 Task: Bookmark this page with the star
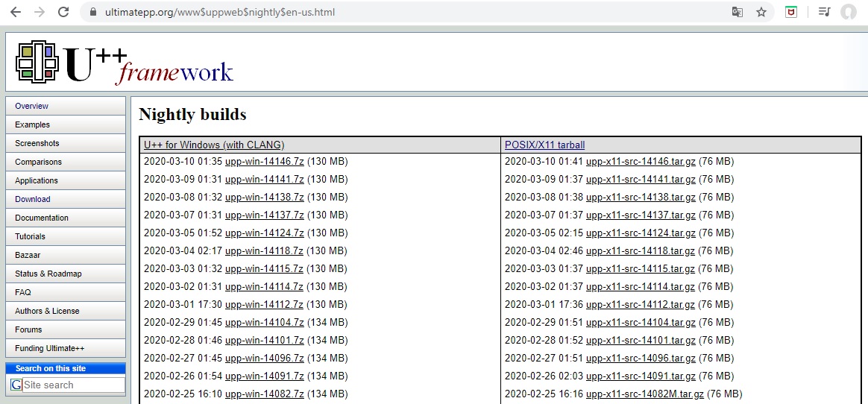[761, 12]
